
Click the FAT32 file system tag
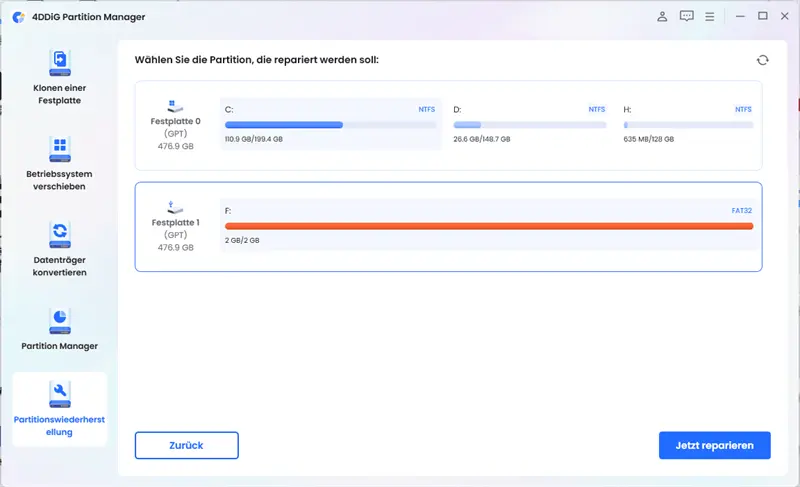click(x=741, y=211)
